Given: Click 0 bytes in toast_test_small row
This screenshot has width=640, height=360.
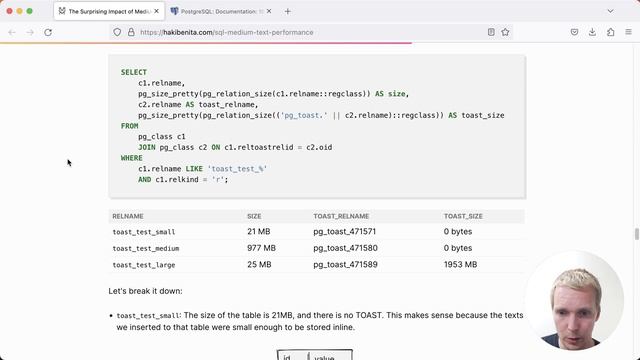Looking at the screenshot, I should (458, 231).
